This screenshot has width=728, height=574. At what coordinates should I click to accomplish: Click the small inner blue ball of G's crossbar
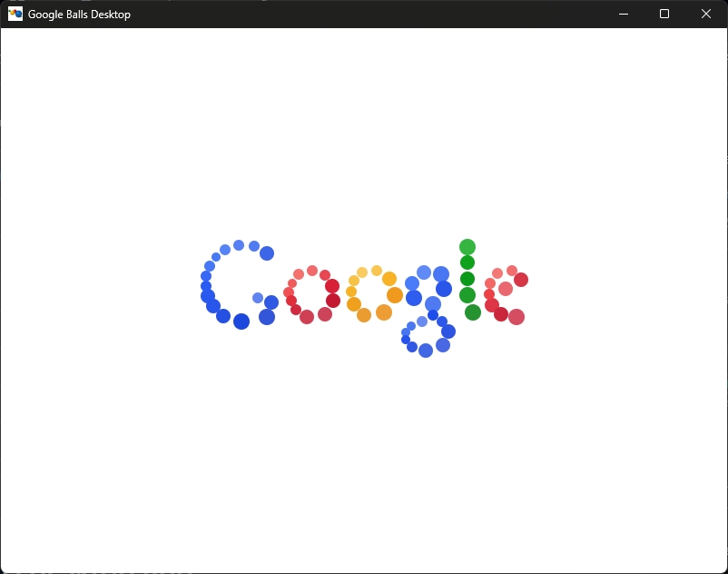click(258, 298)
